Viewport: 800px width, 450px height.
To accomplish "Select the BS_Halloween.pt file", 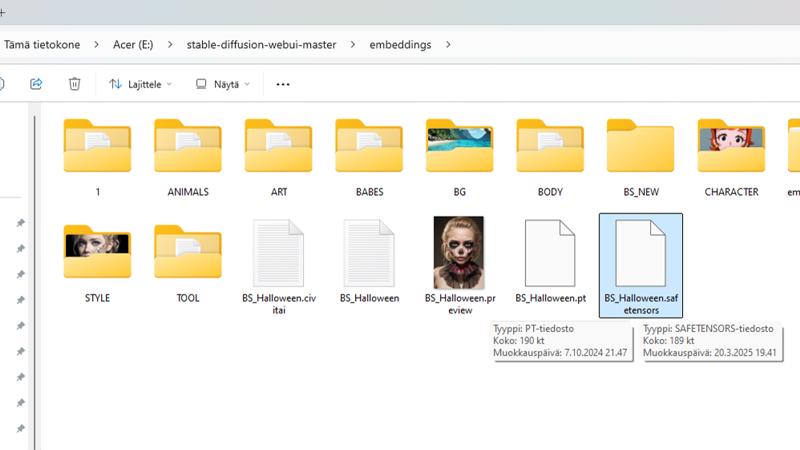I will pos(550,253).
